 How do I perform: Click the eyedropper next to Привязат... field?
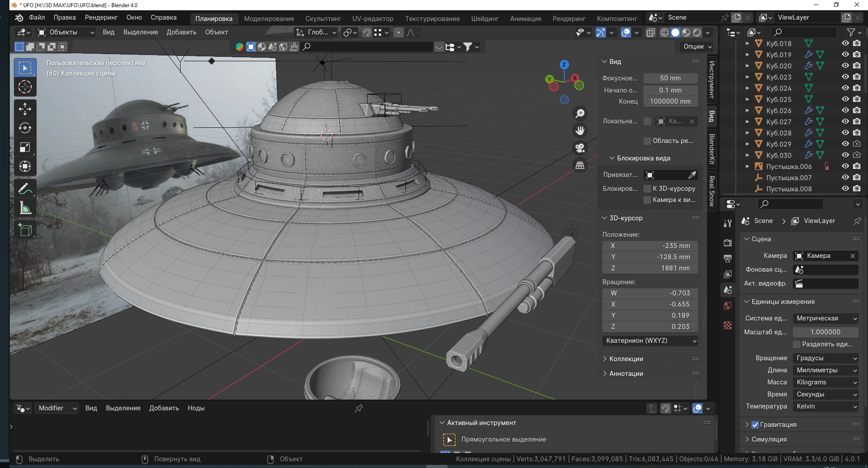692,175
